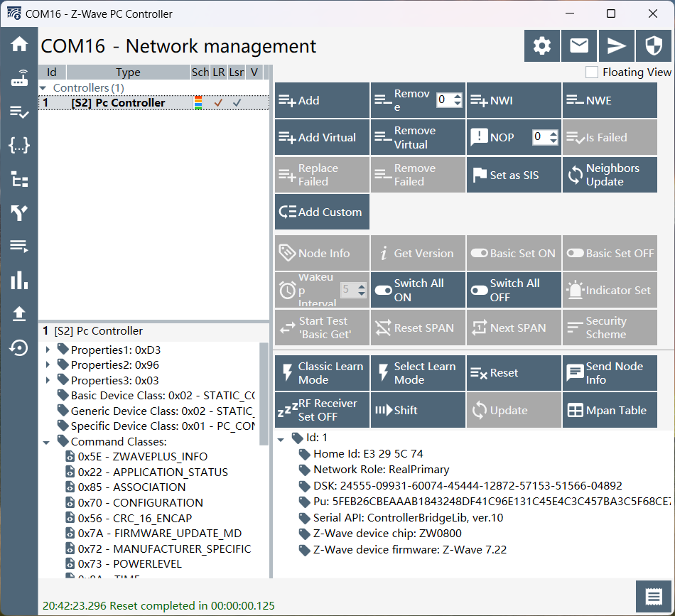Click the Id column header
Screen dimensions: 675x616
pyautogui.click(x=51, y=72)
